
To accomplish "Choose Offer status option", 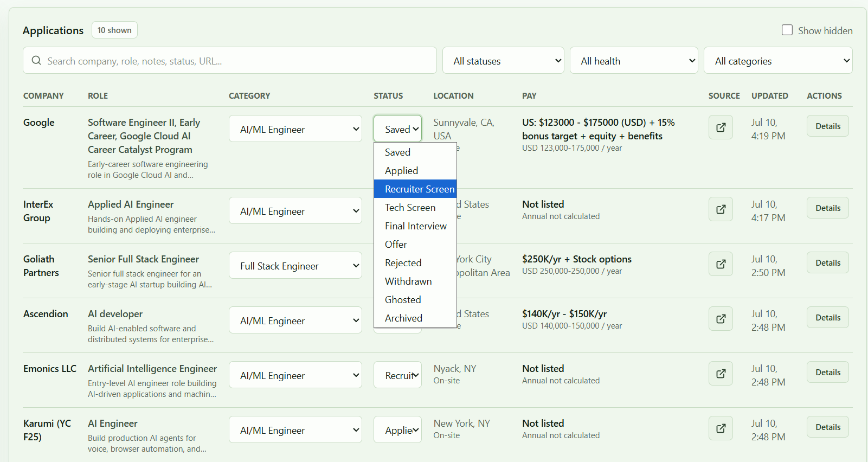I will pyautogui.click(x=415, y=245).
